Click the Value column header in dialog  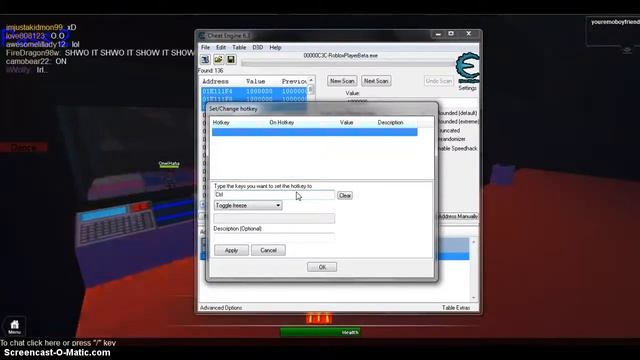[347, 122]
